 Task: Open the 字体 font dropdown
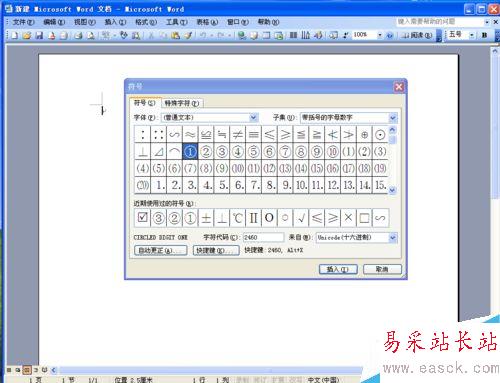pyautogui.click(x=254, y=117)
